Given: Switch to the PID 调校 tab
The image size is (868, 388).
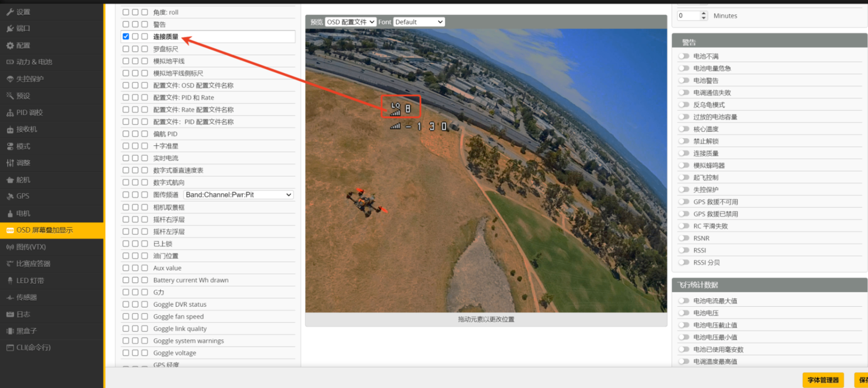Looking at the screenshot, I should (29, 113).
